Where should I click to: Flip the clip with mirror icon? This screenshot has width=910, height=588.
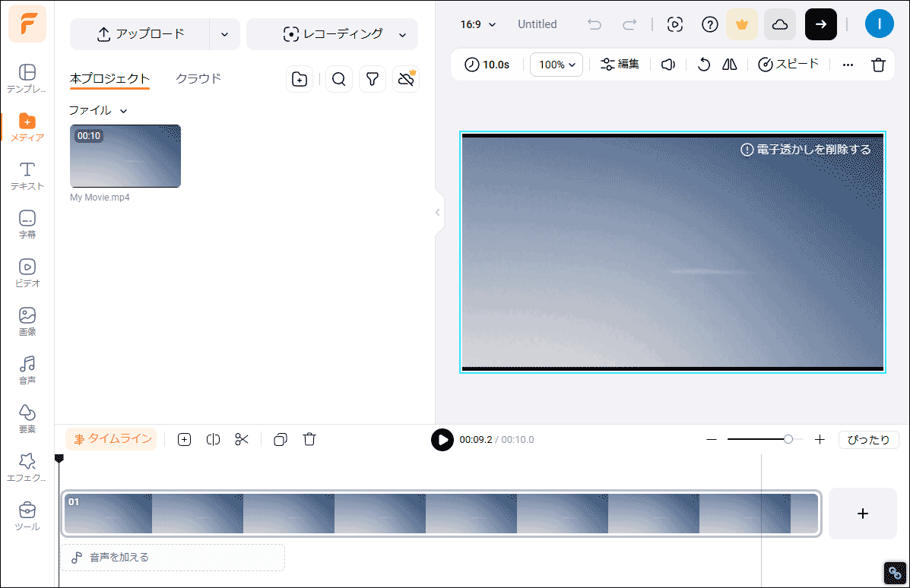(x=730, y=65)
